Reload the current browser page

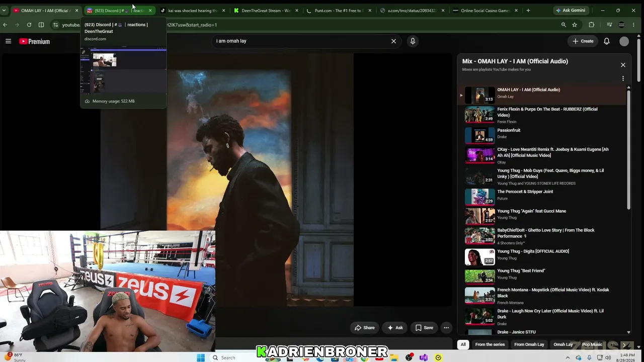(29, 25)
